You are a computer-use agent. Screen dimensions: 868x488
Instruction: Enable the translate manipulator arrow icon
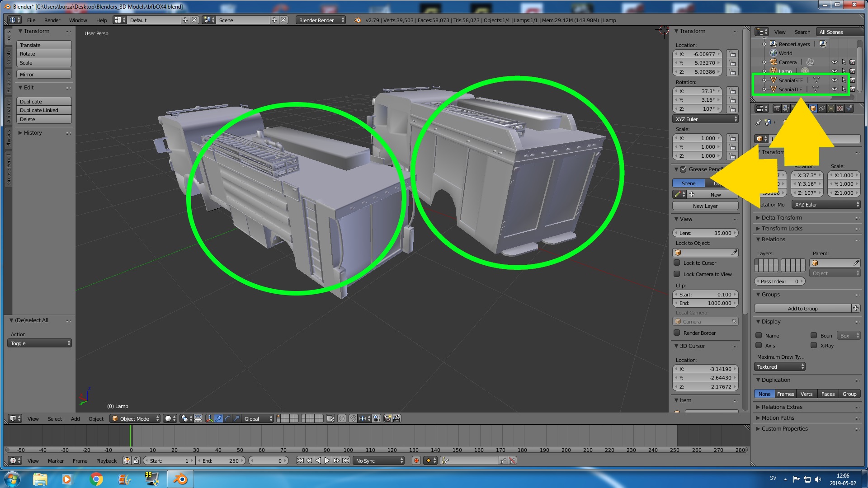219,419
